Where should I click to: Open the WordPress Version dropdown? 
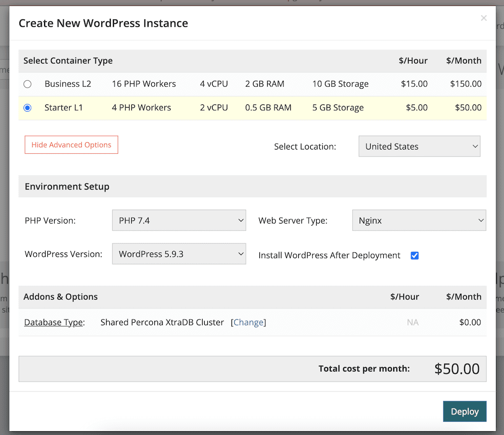[179, 253]
